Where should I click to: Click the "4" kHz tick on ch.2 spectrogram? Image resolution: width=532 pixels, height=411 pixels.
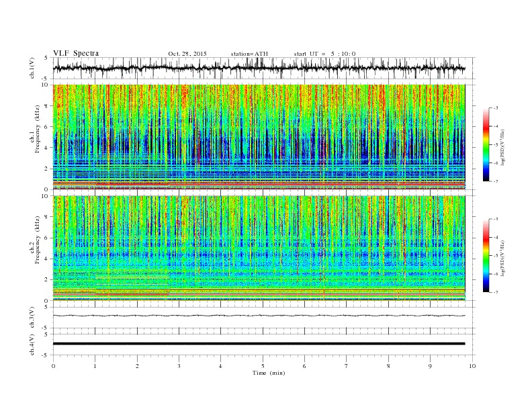point(47,259)
